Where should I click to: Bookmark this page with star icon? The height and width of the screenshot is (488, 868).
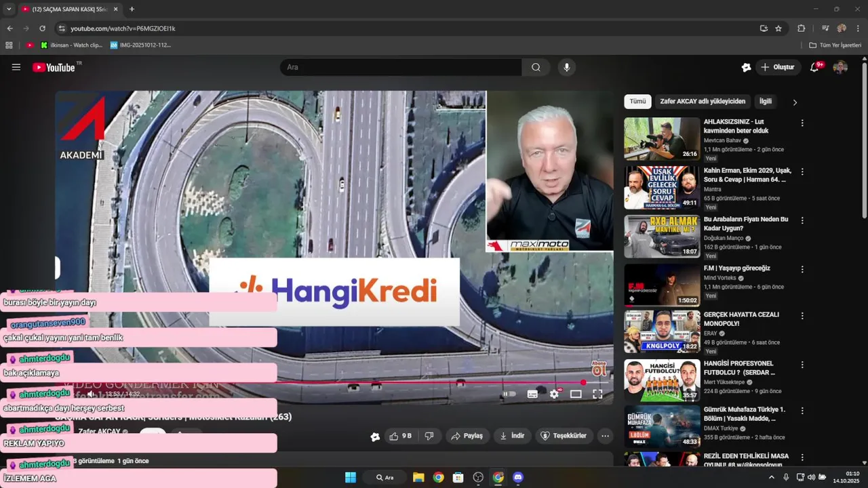778,28
